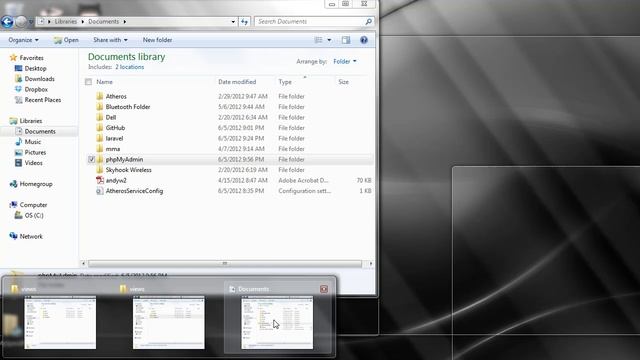Open the view options dropdown arrow
This screenshot has width=640, height=360.
[x=329, y=40]
